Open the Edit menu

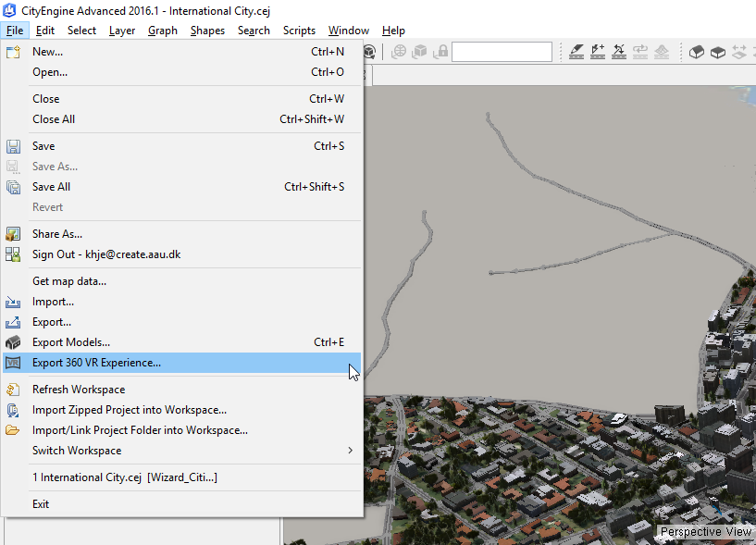click(x=45, y=31)
